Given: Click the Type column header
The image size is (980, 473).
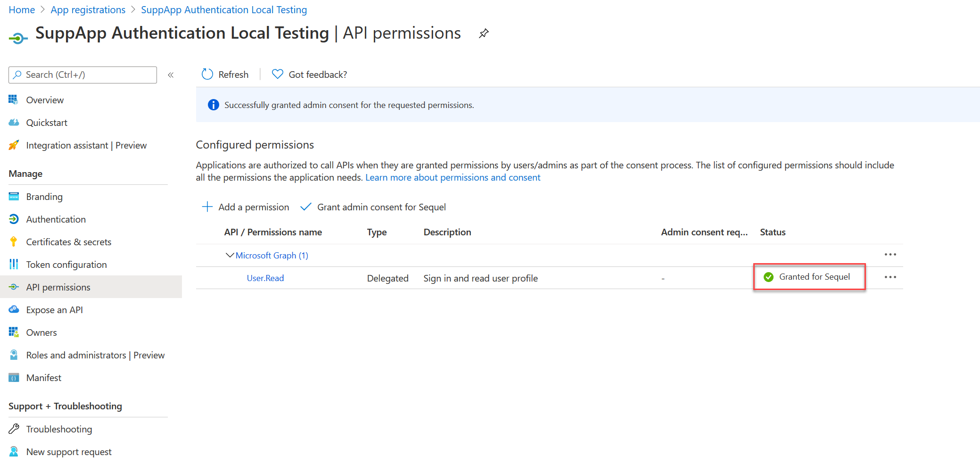Looking at the screenshot, I should (377, 232).
